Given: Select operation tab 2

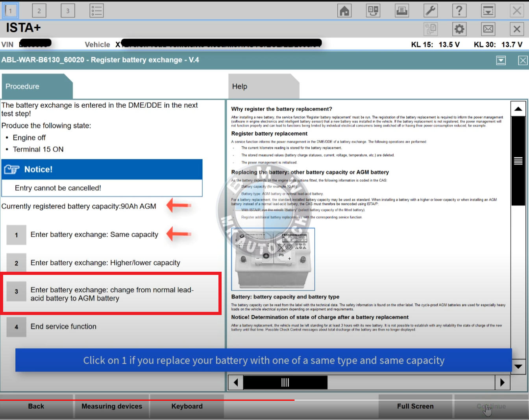Looking at the screenshot, I should [x=39, y=11].
